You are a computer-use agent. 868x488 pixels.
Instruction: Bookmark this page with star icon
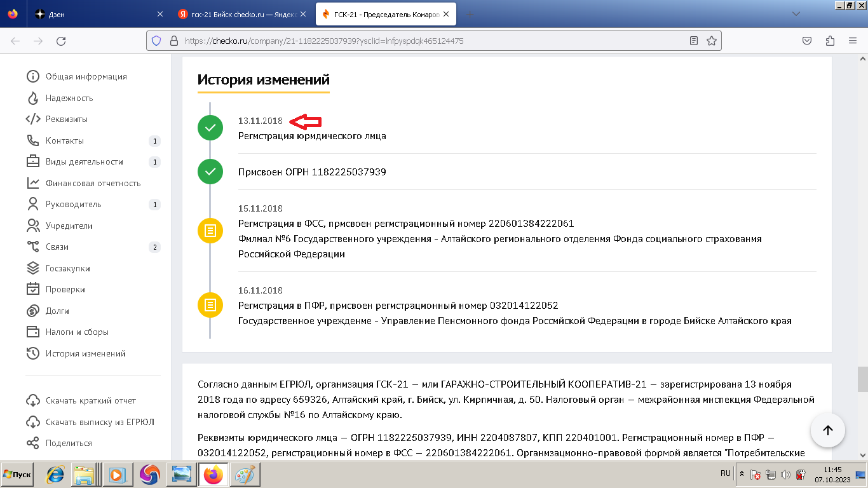tap(712, 41)
